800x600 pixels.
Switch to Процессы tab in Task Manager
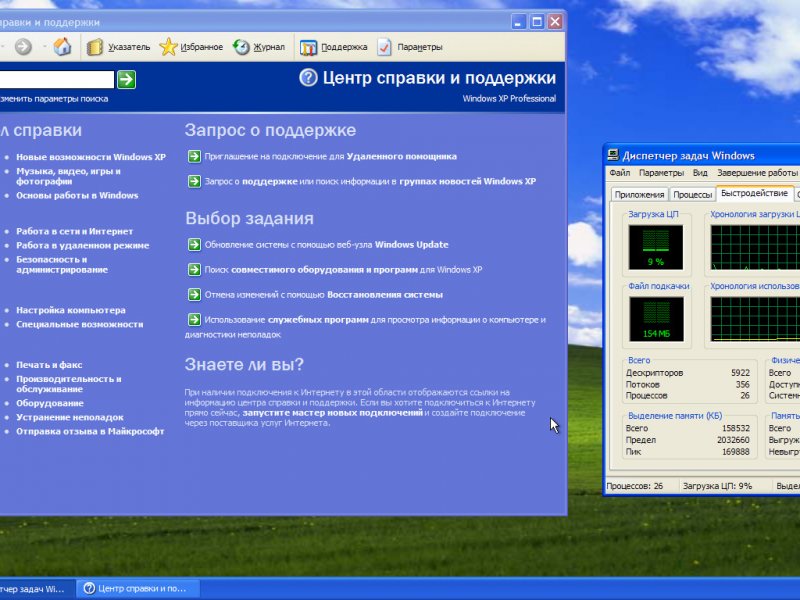pyautogui.click(x=692, y=194)
